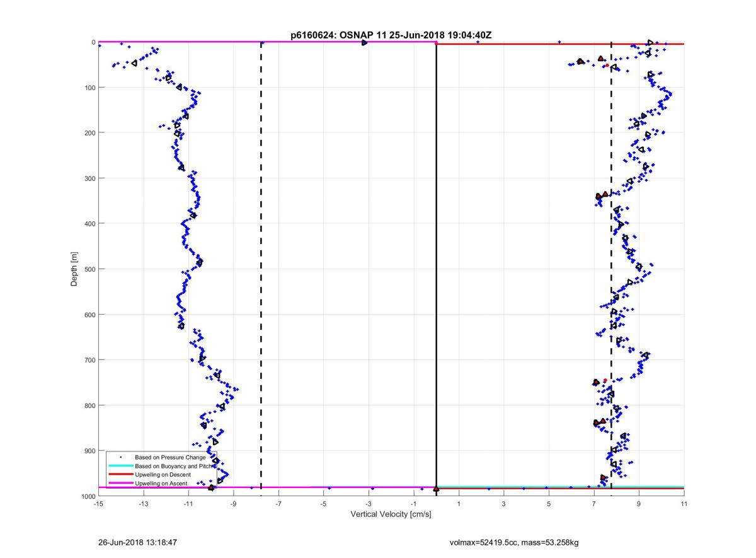Click the depth tick label '800'

tap(89, 405)
